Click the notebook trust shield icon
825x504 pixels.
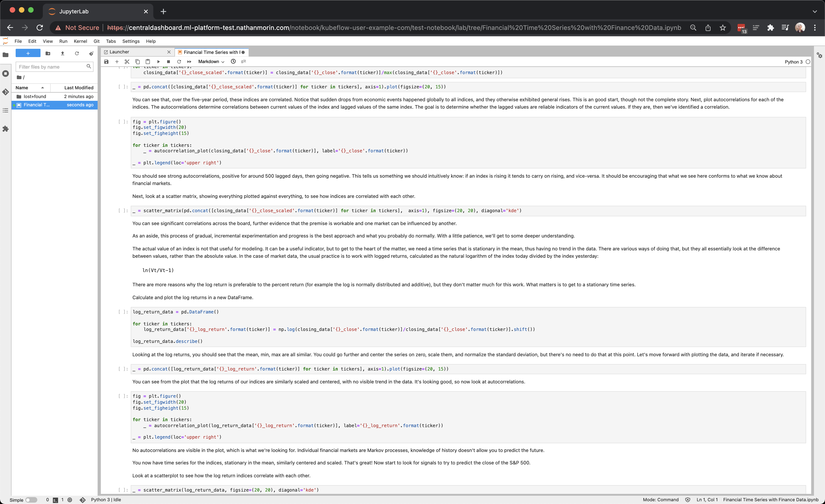pyautogui.click(x=688, y=500)
